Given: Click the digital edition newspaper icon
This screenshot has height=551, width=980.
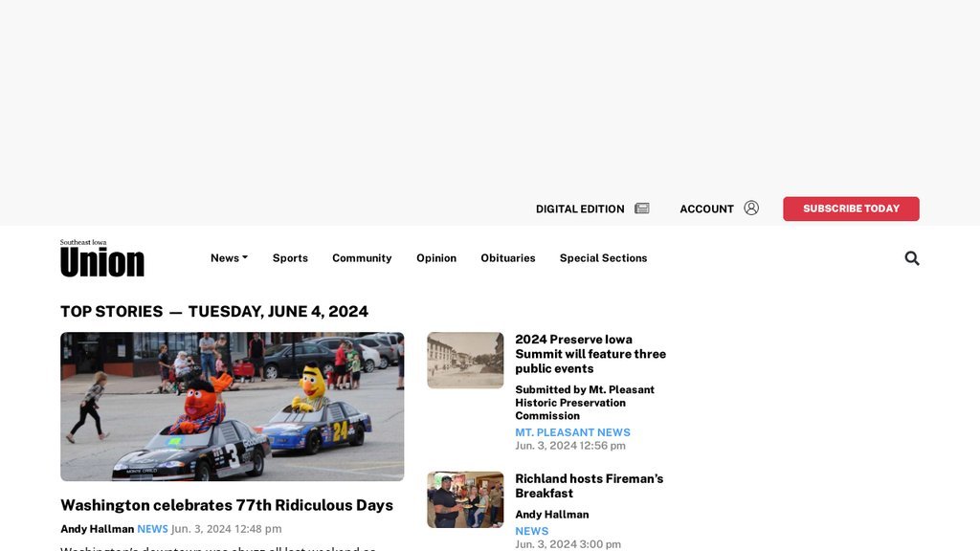Looking at the screenshot, I should (x=642, y=209).
